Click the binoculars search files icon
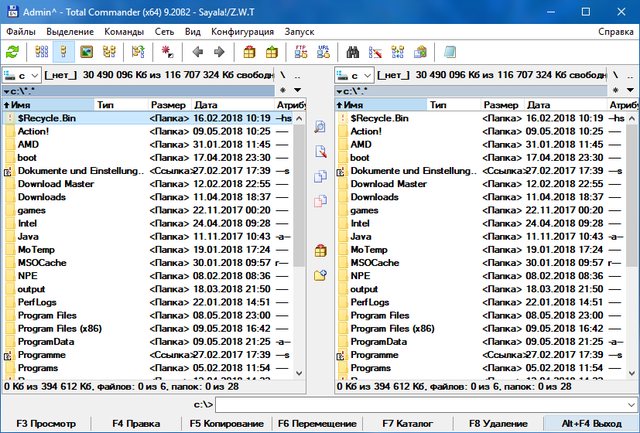The height and width of the screenshot is (433, 640). 352,51
